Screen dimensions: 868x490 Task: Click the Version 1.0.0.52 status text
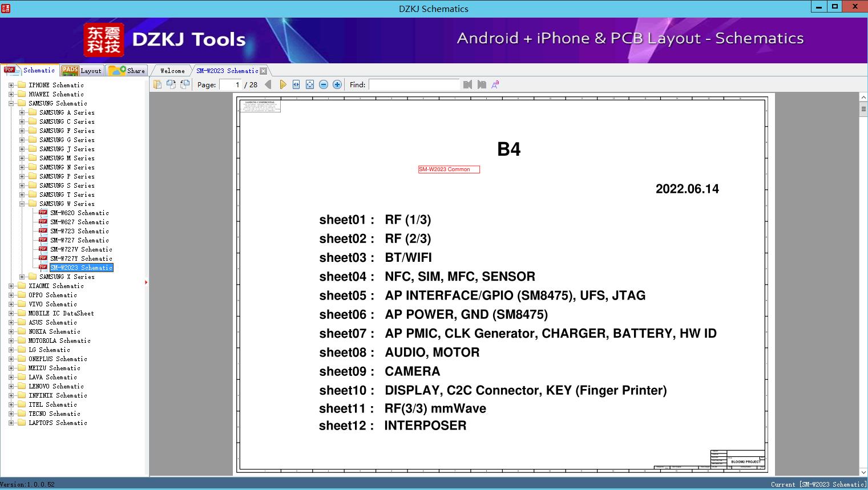click(27, 484)
